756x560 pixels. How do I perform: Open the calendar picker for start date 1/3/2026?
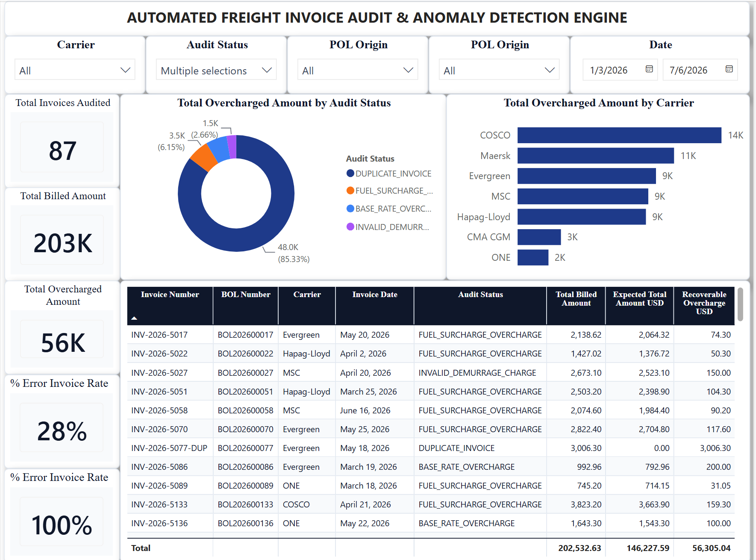click(649, 69)
